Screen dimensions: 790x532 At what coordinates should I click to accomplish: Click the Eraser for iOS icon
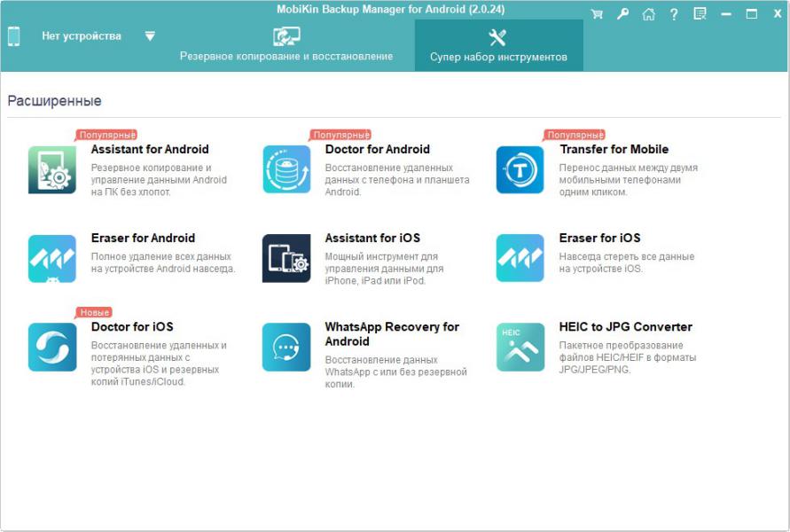pyautogui.click(x=520, y=258)
